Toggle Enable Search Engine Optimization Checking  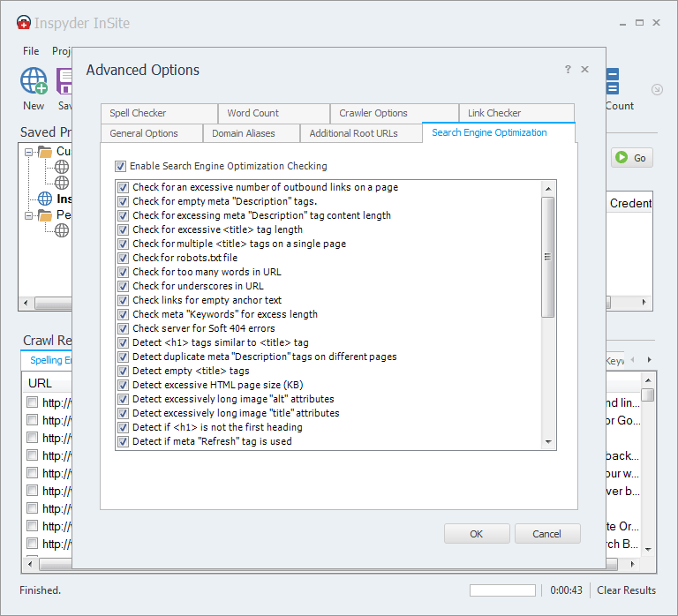click(120, 166)
